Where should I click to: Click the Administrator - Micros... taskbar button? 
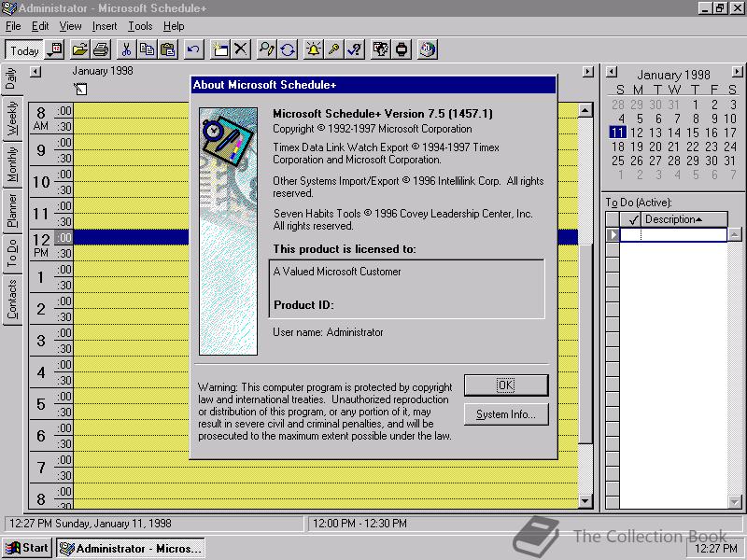(131, 549)
